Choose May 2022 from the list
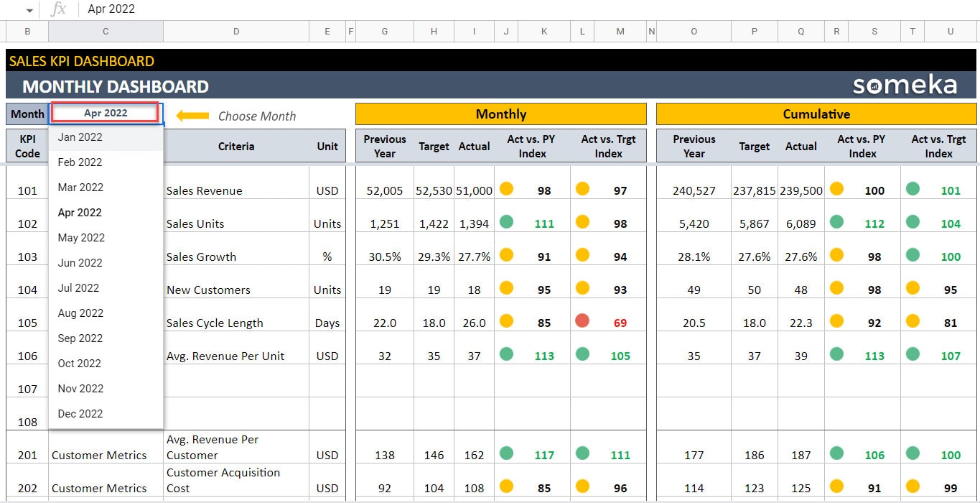This screenshot has height=503, width=980. [106, 238]
